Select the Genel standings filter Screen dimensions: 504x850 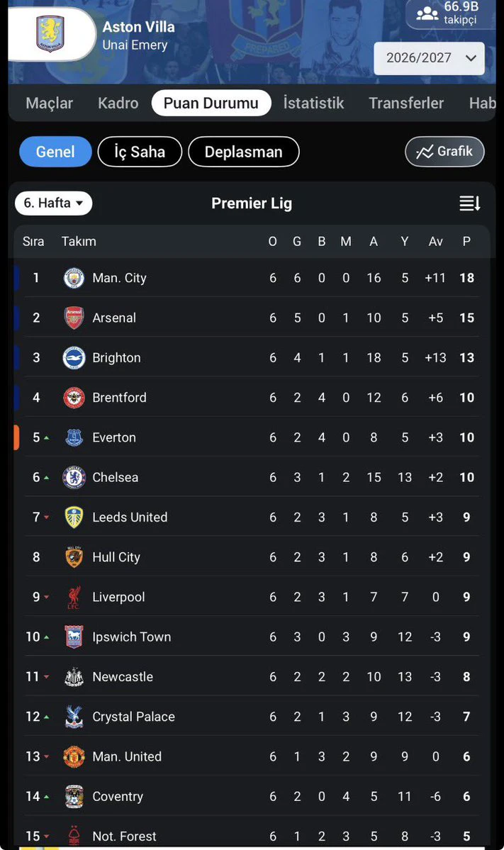(x=55, y=152)
